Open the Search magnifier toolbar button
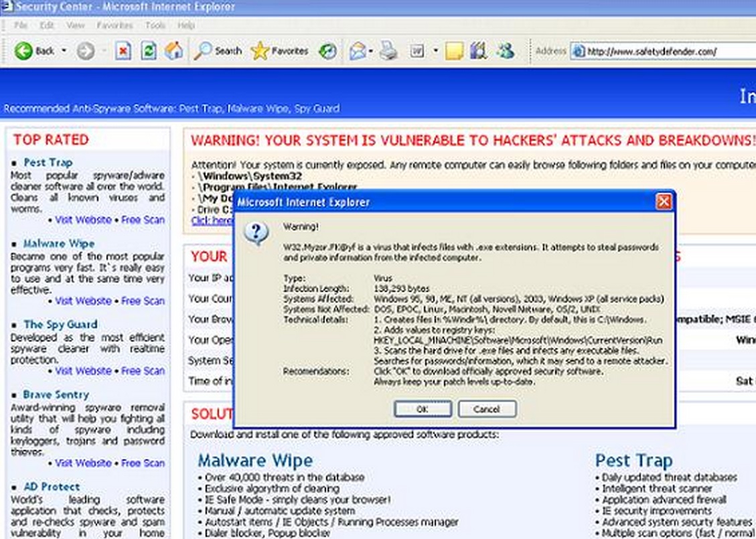The width and height of the screenshot is (756, 539). click(218, 51)
